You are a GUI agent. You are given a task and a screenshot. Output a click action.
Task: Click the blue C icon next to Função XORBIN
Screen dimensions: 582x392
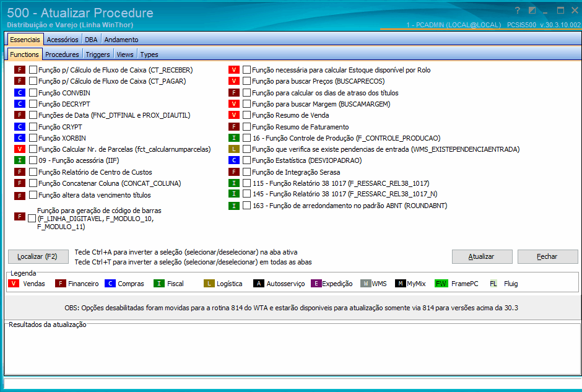click(20, 138)
